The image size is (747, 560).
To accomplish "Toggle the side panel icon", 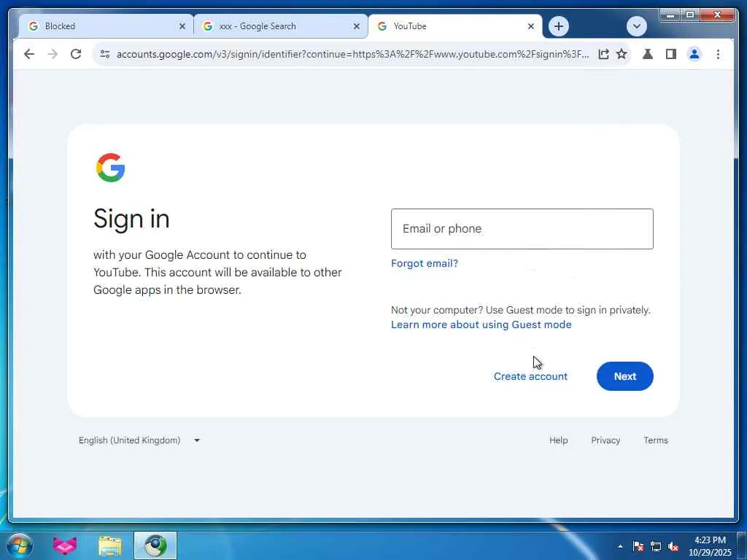I will click(671, 54).
